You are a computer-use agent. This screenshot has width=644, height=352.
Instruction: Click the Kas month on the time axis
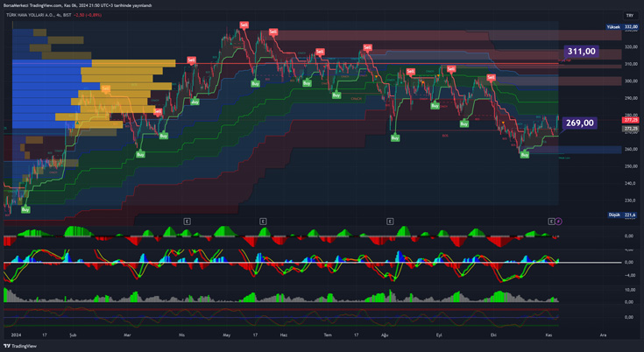548,334
